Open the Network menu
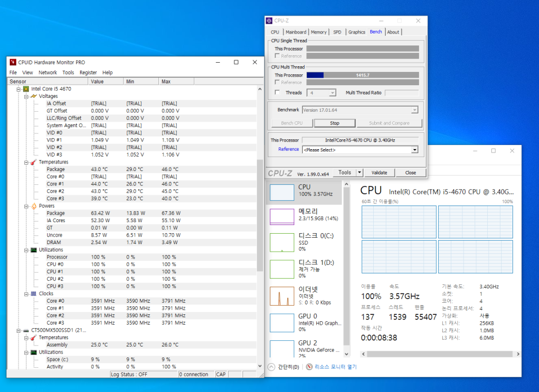The height and width of the screenshot is (392, 539). tap(48, 73)
